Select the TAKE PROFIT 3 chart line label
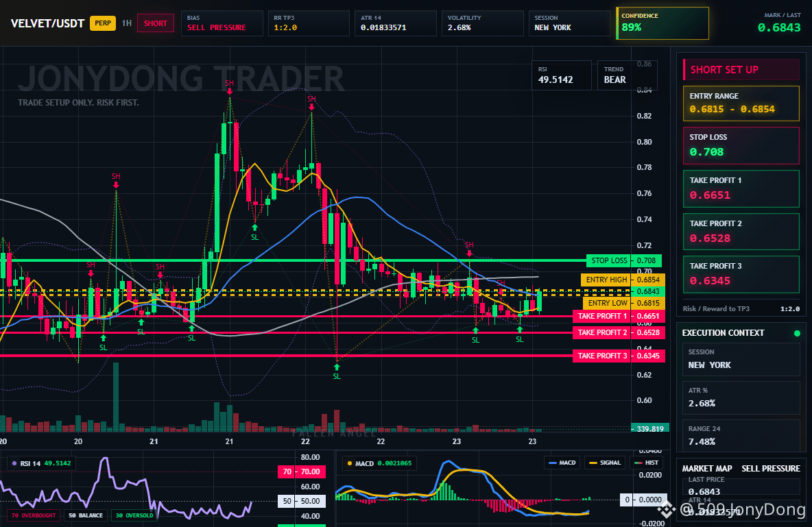Viewport: 812px width, 527px height. click(x=619, y=356)
